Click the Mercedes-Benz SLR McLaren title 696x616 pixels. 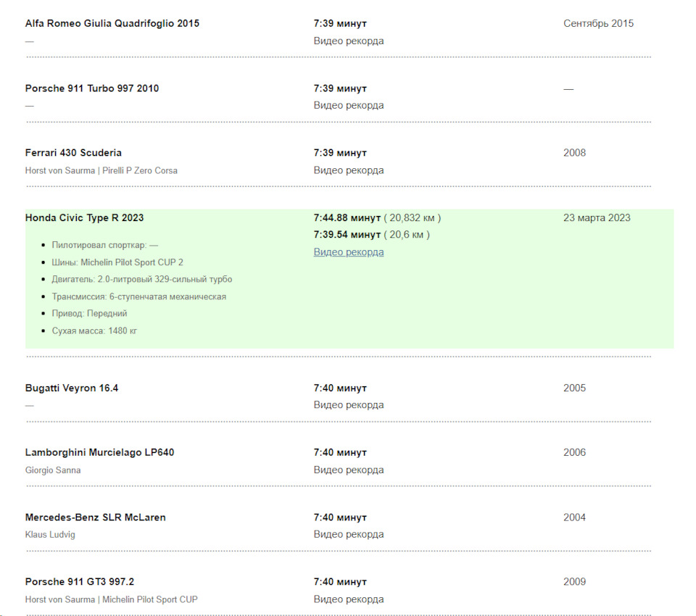(x=95, y=517)
